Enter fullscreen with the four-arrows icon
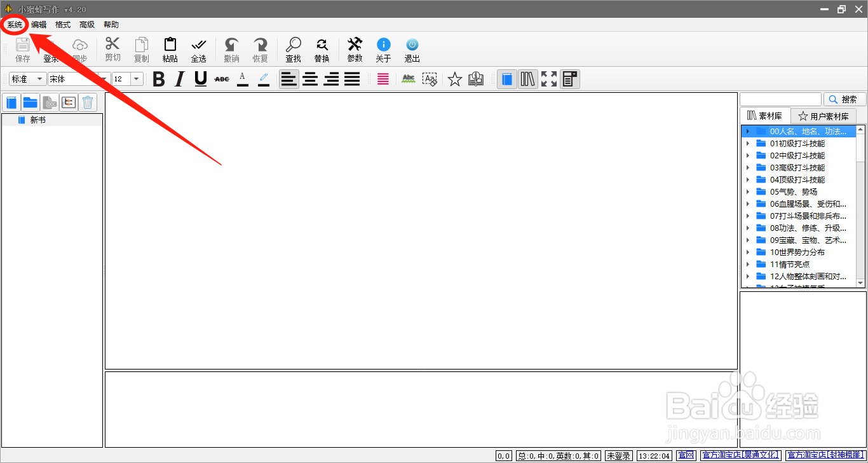Image resolution: width=868 pixels, height=463 pixels. (x=549, y=79)
